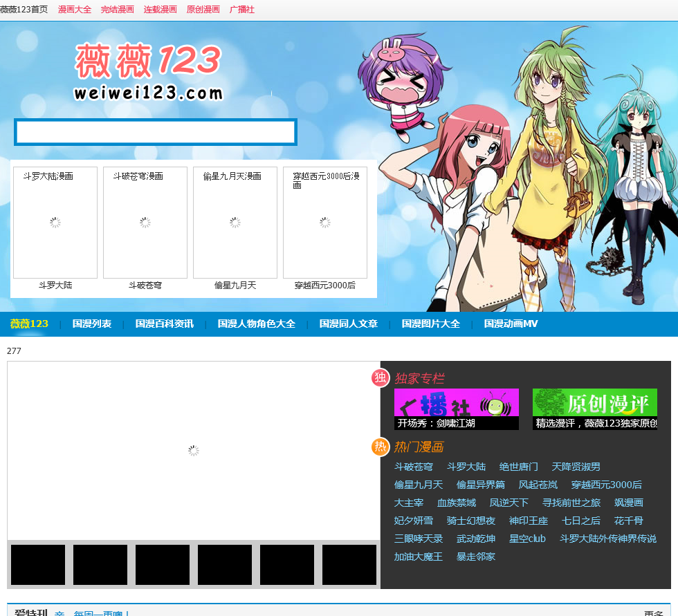Image resolution: width=678 pixels, height=616 pixels.
Task: Open 武动乾坤 hot comic link
Action: (x=476, y=539)
